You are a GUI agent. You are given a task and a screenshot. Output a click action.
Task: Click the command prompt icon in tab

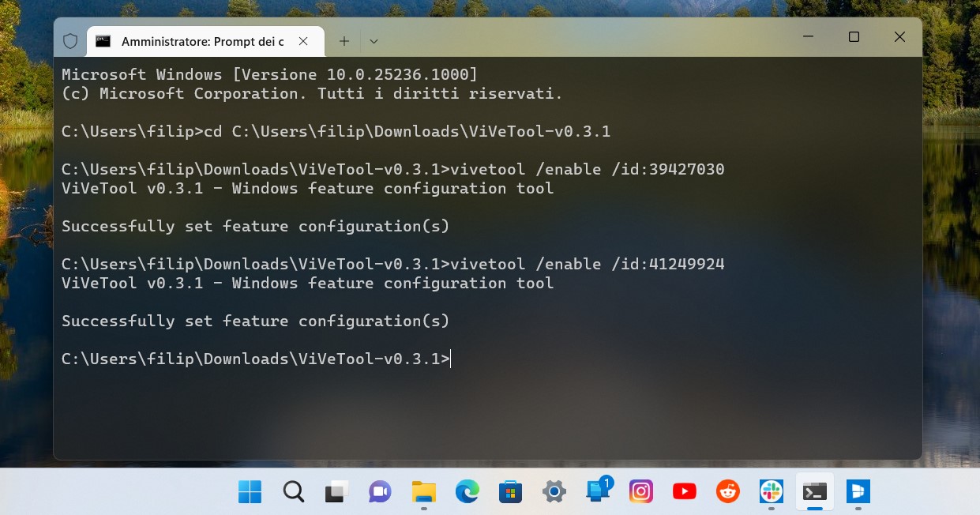pyautogui.click(x=103, y=41)
